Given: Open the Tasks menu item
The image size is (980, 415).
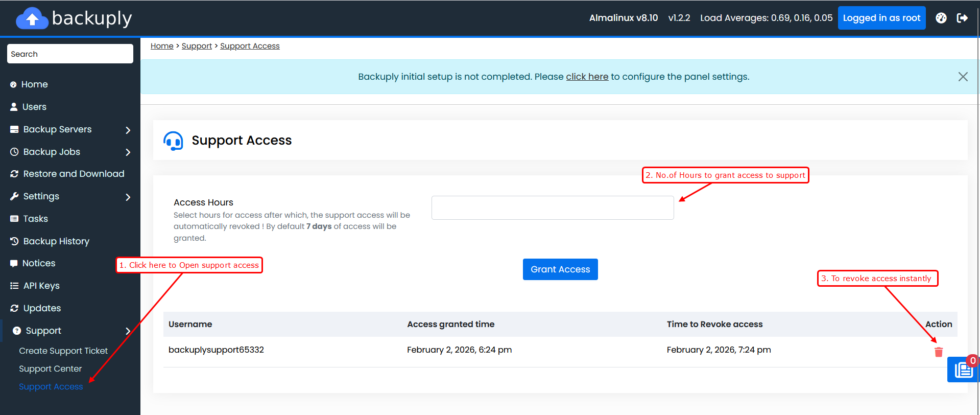Looking at the screenshot, I should [35, 219].
